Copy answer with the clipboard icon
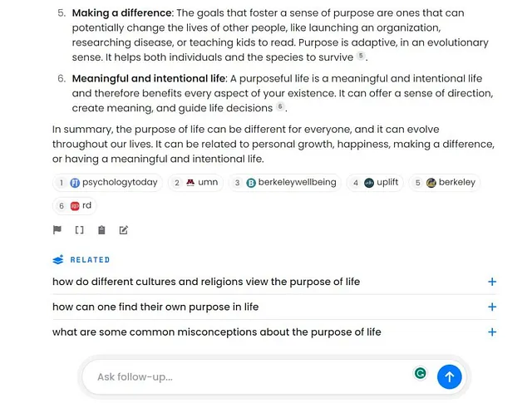 [101, 230]
